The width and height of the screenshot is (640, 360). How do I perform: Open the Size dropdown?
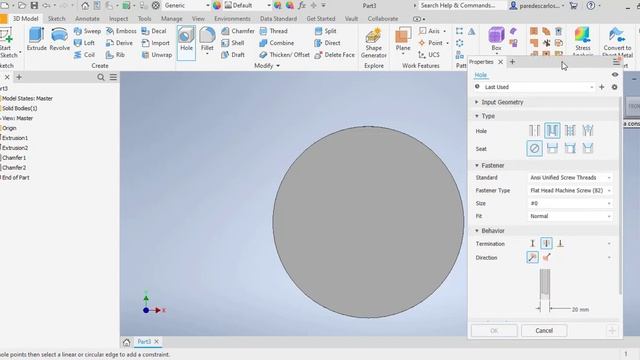click(x=570, y=203)
